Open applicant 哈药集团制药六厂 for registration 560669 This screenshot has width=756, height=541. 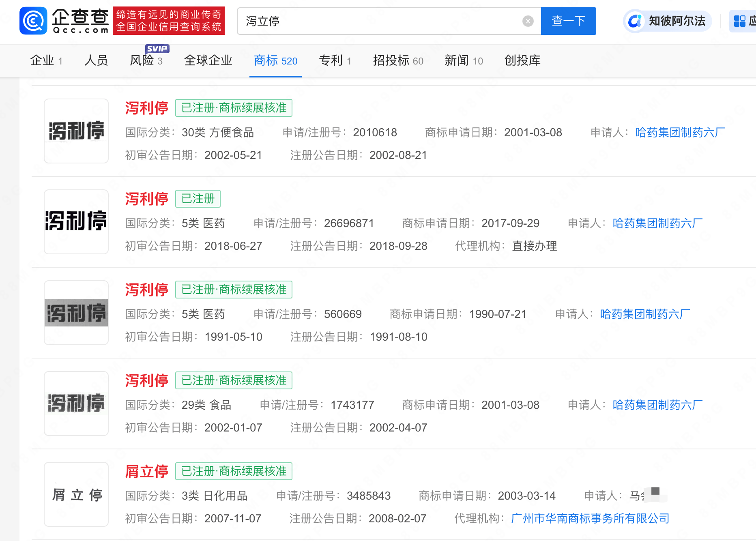pyautogui.click(x=645, y=314)
